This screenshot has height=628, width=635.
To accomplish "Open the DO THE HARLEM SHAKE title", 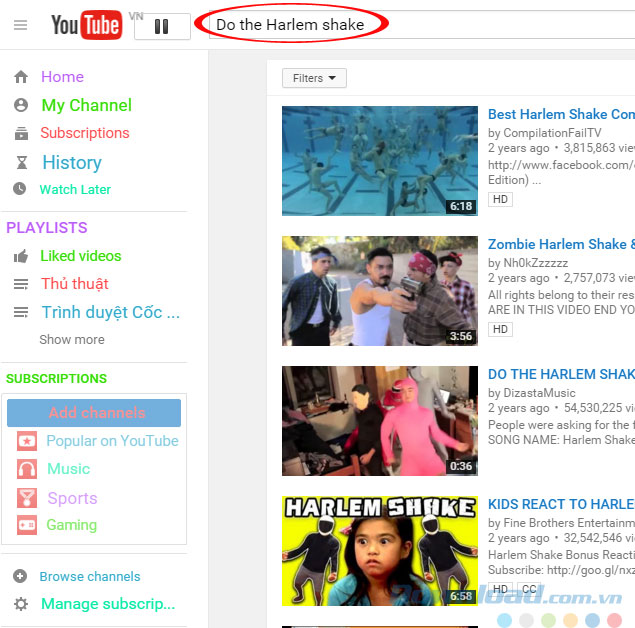I will pyautogui.click(x=561, y=374).
